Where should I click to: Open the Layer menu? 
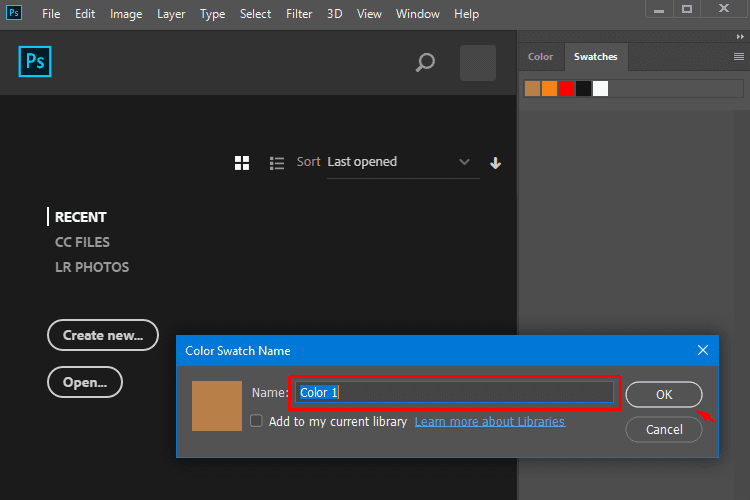tap(171, 14)
